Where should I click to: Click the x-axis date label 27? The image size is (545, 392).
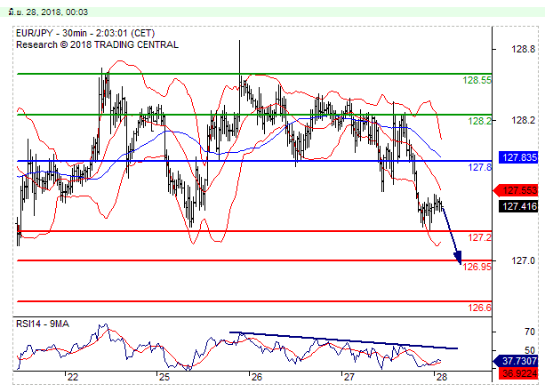point(349,378)
